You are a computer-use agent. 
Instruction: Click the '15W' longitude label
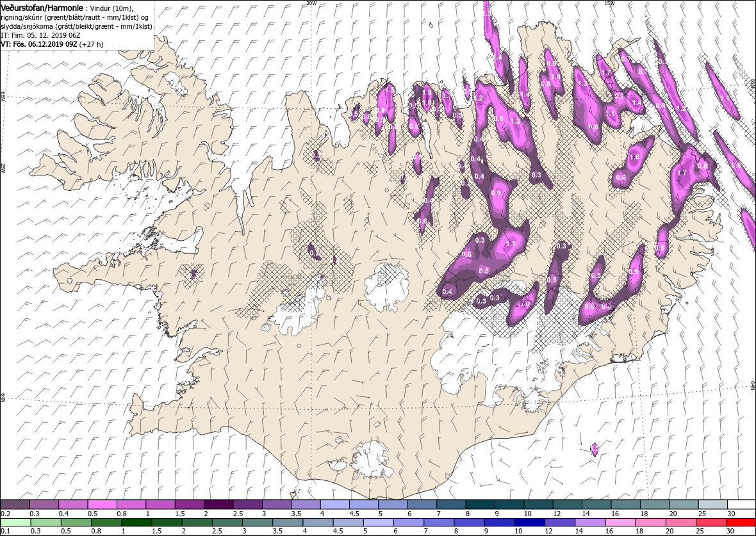pos(609,3)
